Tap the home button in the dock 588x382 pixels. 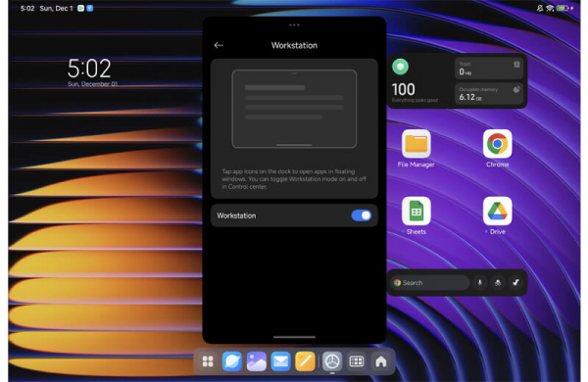381,361
